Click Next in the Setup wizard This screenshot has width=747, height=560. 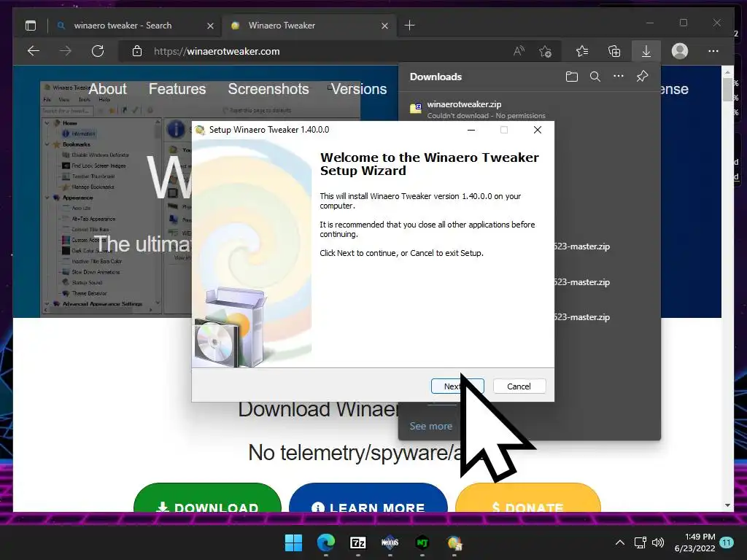point(457,386)
